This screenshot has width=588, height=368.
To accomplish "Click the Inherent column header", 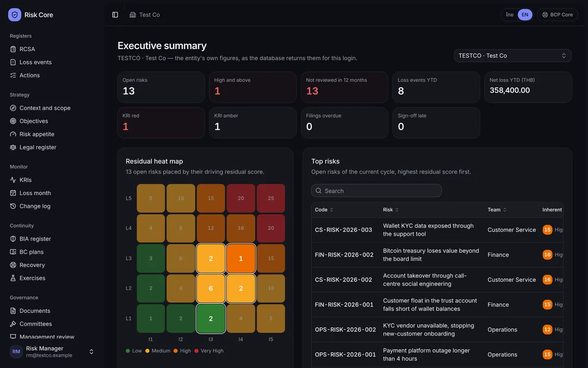I will (552, 210).
